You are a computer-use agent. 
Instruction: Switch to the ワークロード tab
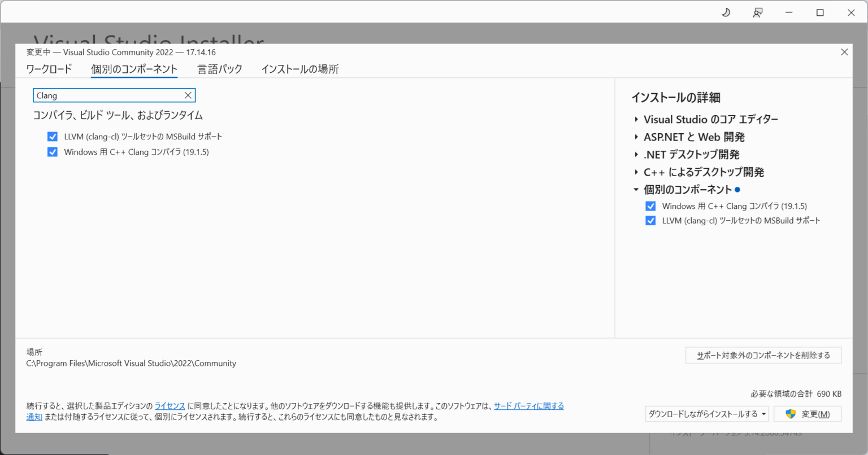49,69
